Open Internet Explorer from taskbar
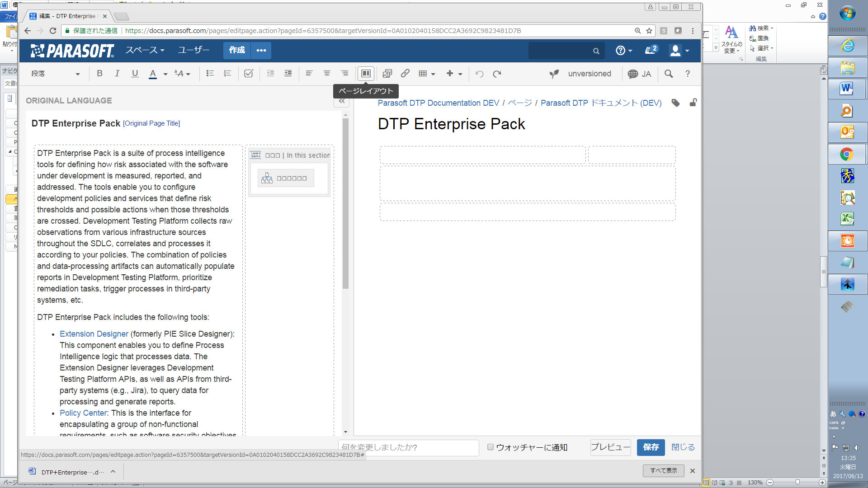The width and height of the screenshot is (868, 488). click(x=848, y=45)
